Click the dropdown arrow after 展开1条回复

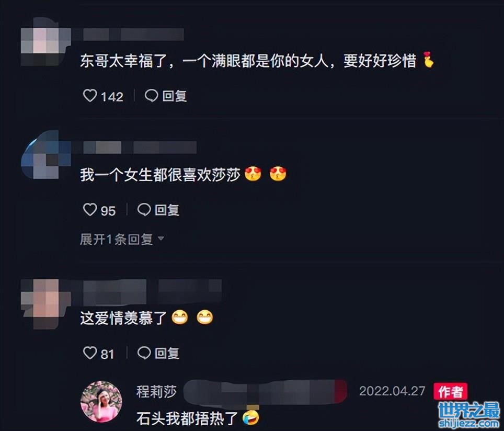click(161, 239)
